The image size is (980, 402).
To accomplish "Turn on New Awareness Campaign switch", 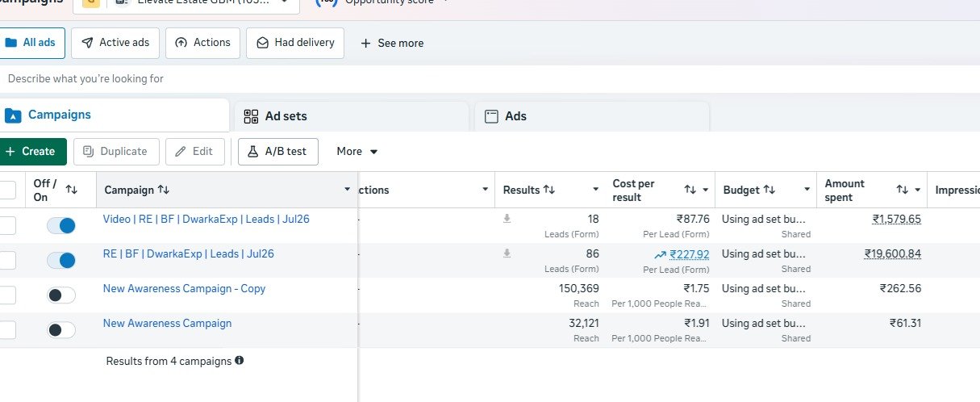I will point(61,330).
